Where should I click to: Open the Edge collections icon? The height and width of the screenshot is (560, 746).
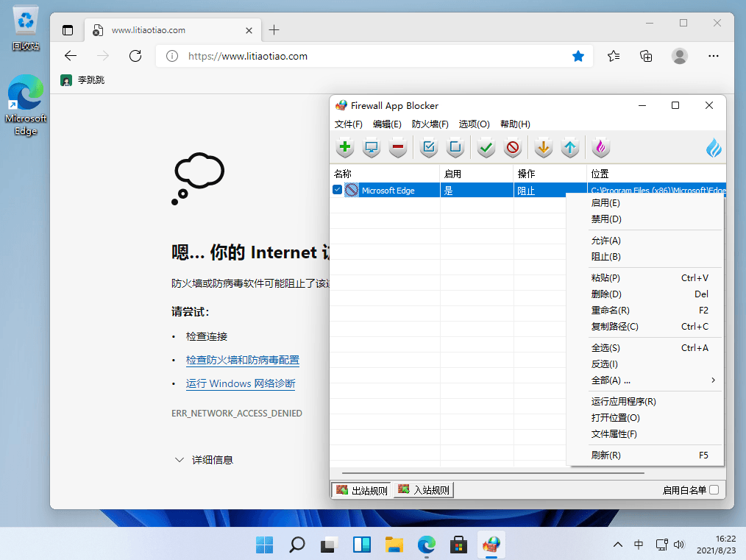(x=646, y=56)
